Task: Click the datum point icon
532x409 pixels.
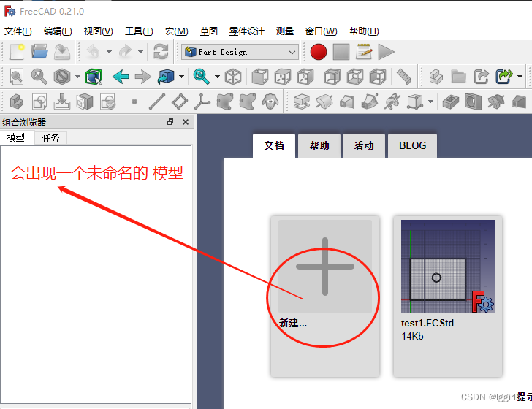Action: click(x=134, y=102)
